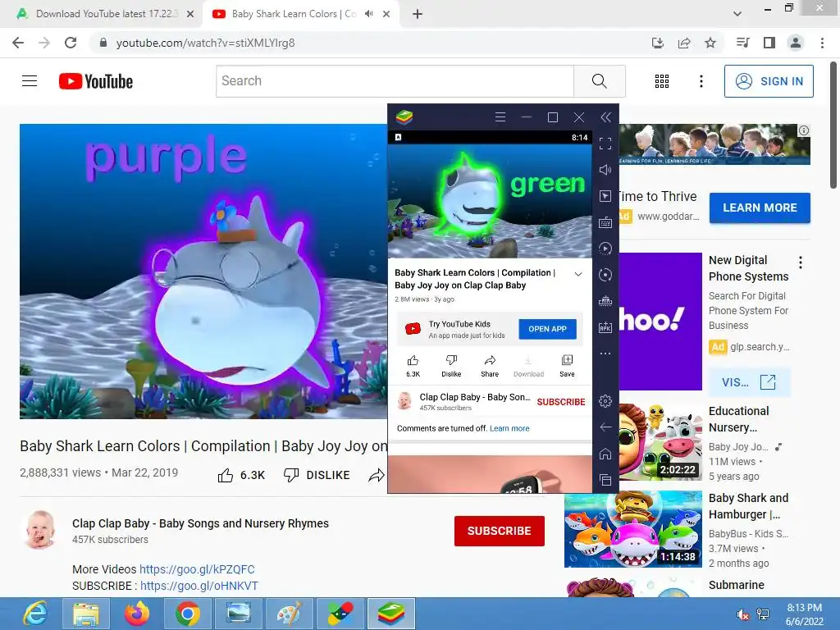840x630 pixels.
Task: Open BlueStacks recent apps icon
Action: pos(605,479)
